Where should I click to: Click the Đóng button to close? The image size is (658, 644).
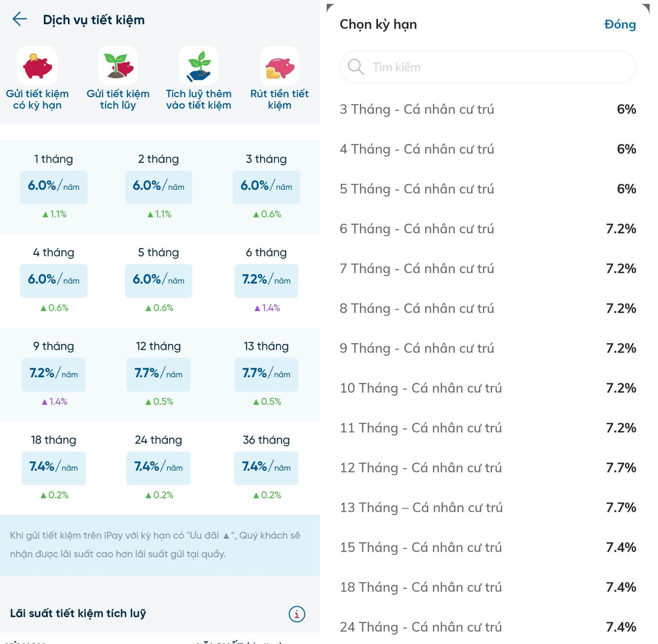tap(620, 25)
